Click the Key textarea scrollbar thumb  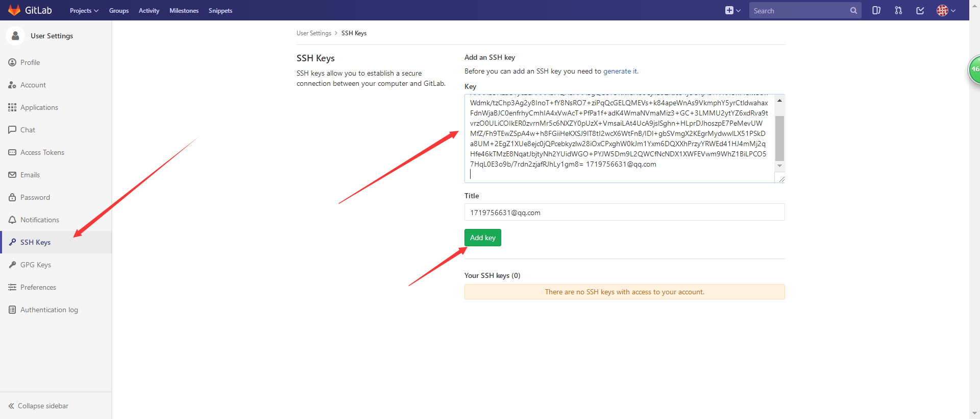779,138
